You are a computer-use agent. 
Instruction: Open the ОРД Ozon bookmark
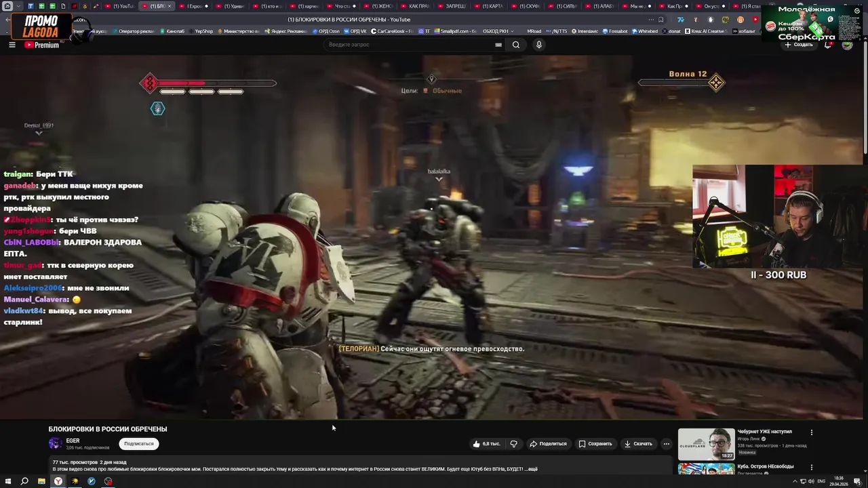(x=326, y=31)
